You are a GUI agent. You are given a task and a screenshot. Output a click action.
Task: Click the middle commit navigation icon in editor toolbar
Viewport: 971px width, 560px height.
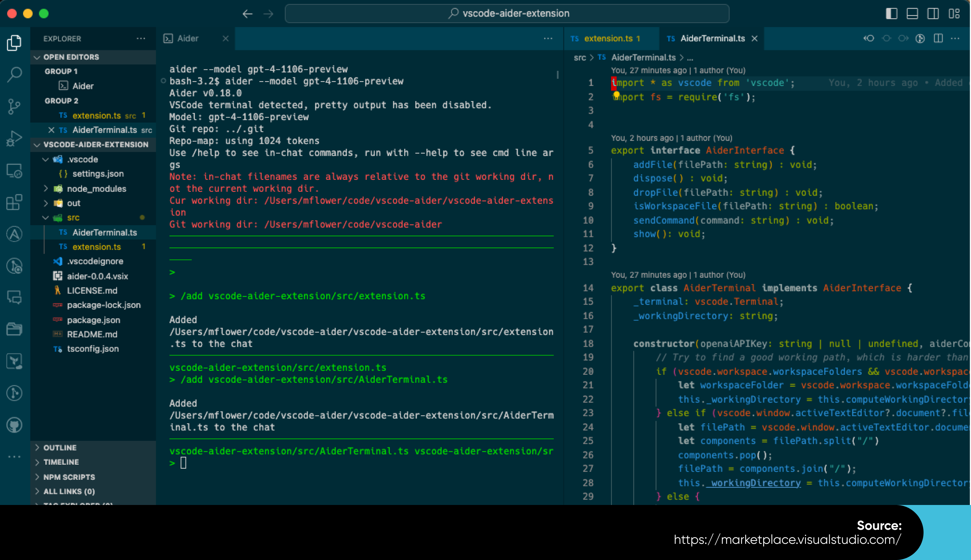pyautogui.click(x=886, y=38)
